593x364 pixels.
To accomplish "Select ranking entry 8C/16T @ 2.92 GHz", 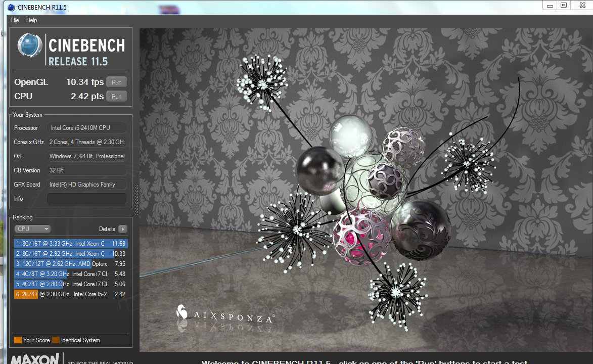I will point(71,254).
